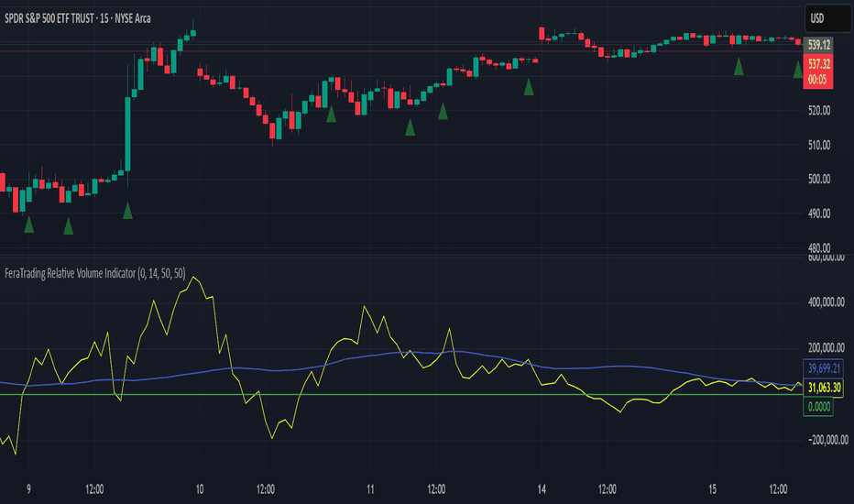Click the green 0.0000 value label
The height and width of the screenshot is (504, 854).
coord(818,407)
